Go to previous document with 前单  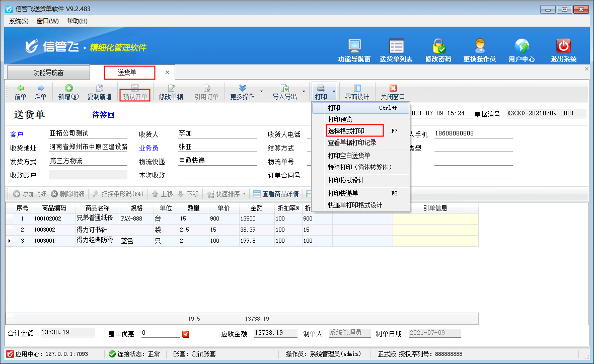20,92
